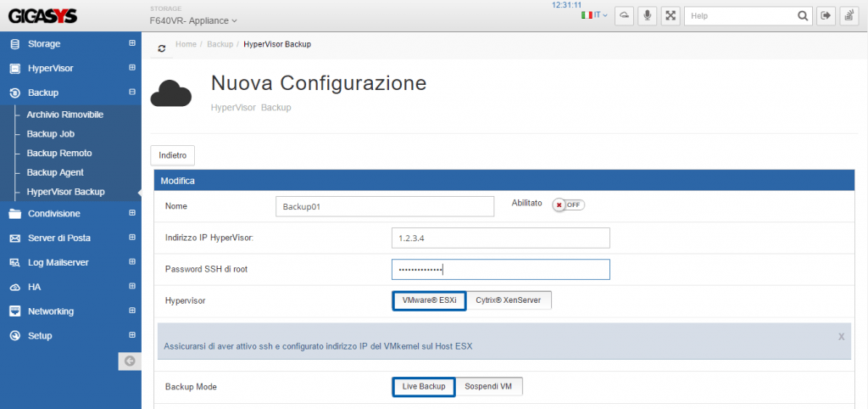Click the search magnifier in Help box
868x409 pixels.
click(802, 16)
